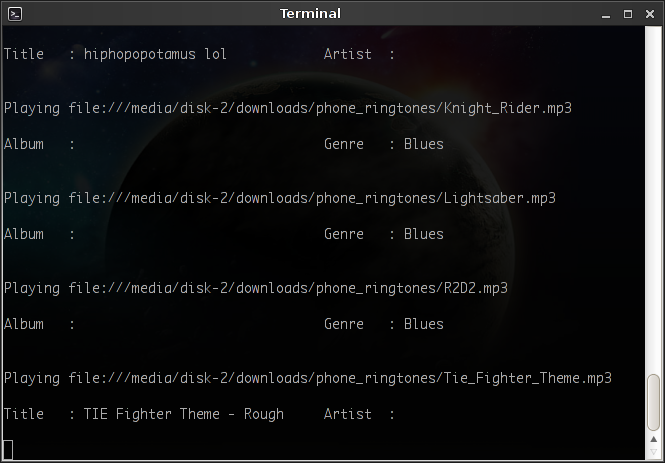This screenshot has height=463, width=665.
Task: Click the scrollbar up arrow
Action: point(654,439)
